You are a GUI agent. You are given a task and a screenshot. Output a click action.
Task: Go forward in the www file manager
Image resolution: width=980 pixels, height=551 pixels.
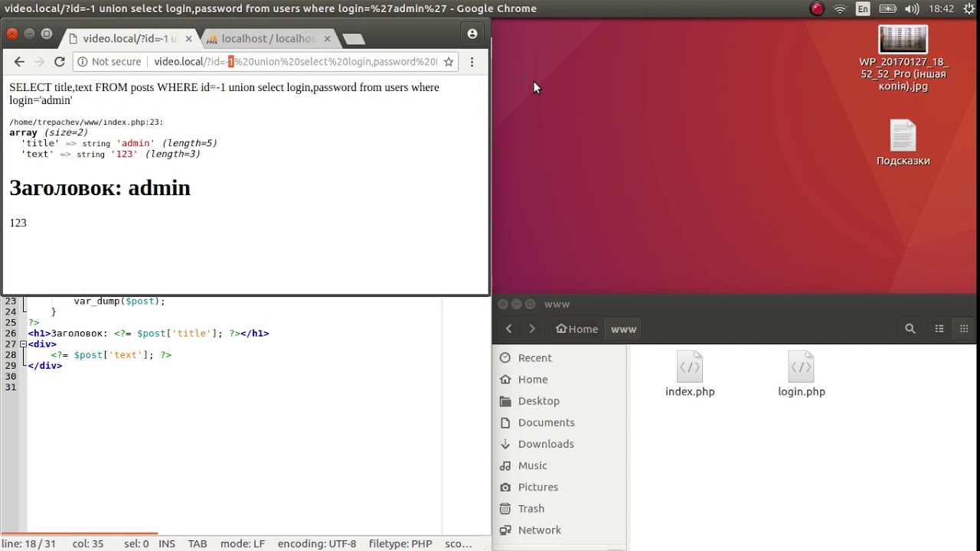pos(532,329)
